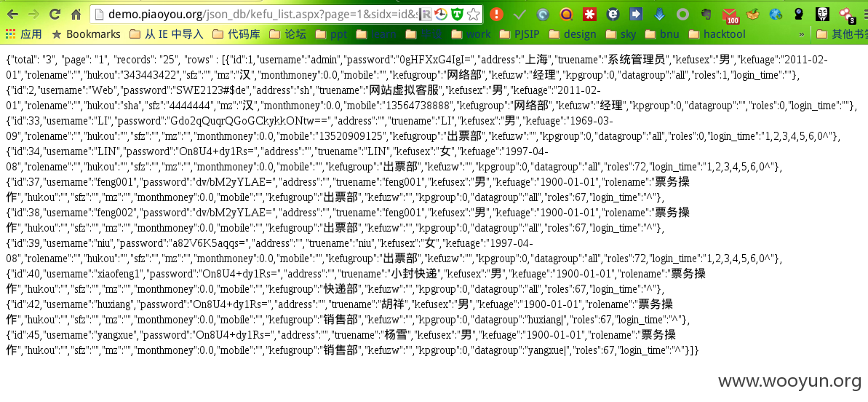Image resolution: width=868 pixels, height=402 pixels.
Task: Click the orange open-box extension icon
Action: pos(753,15)
